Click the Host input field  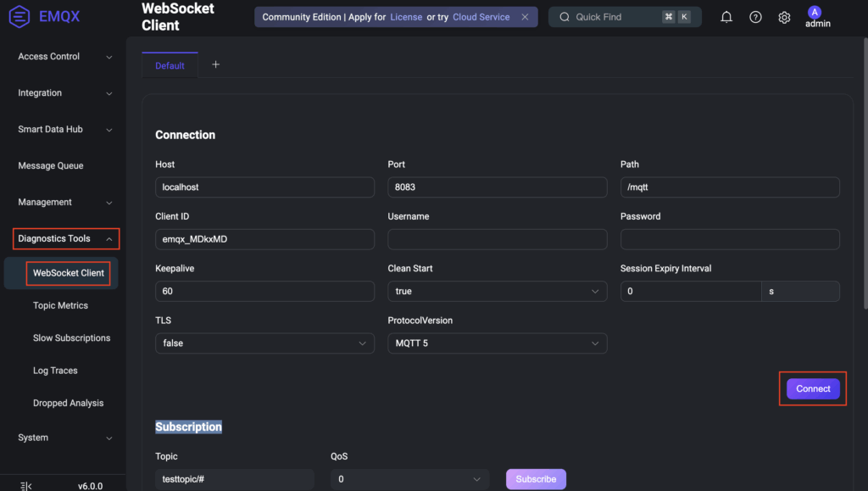pos(264,187)
